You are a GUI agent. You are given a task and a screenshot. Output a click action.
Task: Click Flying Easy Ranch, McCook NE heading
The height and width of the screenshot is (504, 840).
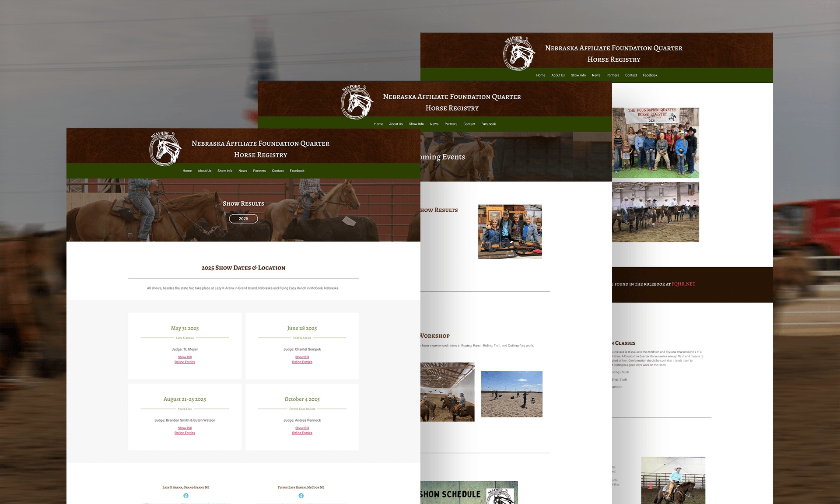pos(301,487)
